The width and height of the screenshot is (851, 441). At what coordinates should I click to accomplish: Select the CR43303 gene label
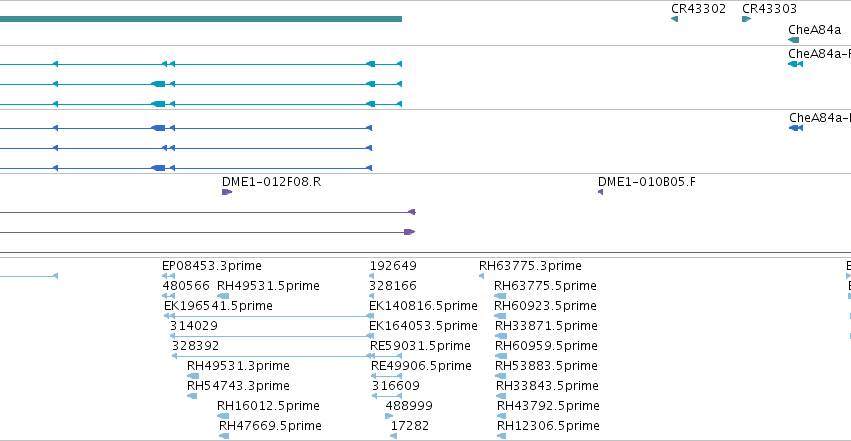click(x=769, y=9)
